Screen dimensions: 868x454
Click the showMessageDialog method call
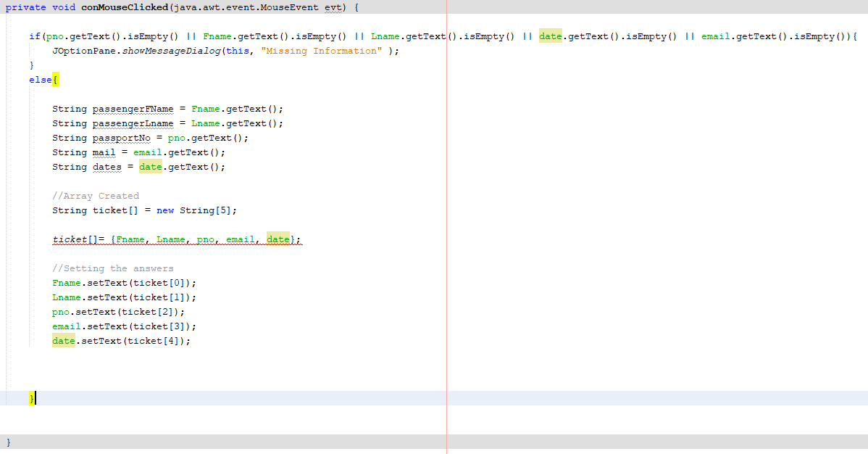pyautogui.click(x=175, y=51)
